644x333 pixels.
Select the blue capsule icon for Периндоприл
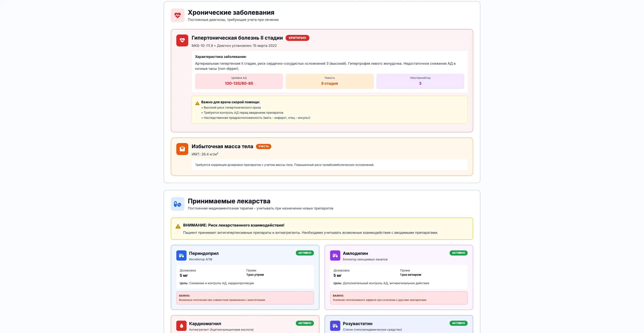coord(182,255)
